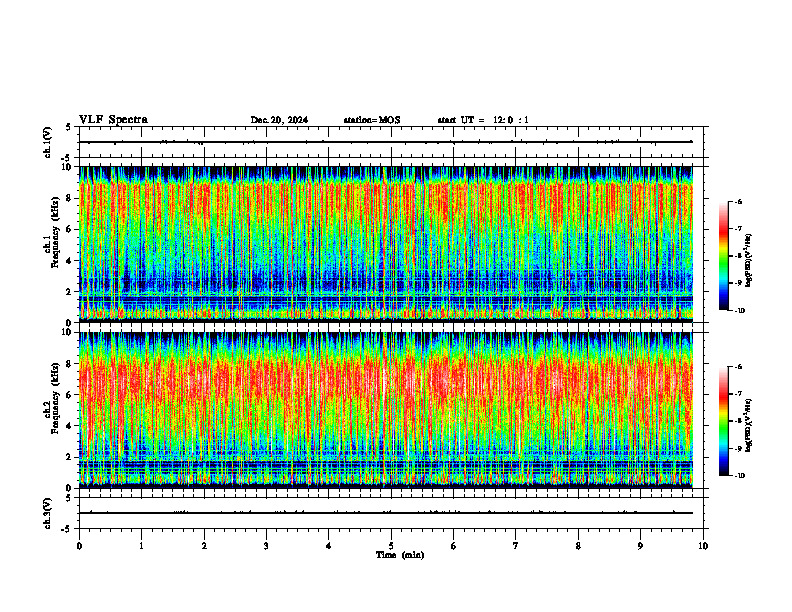Click the ch.3 voltage waveform trace panel
This screenshot has width=792, height=612.
[391, 513]
